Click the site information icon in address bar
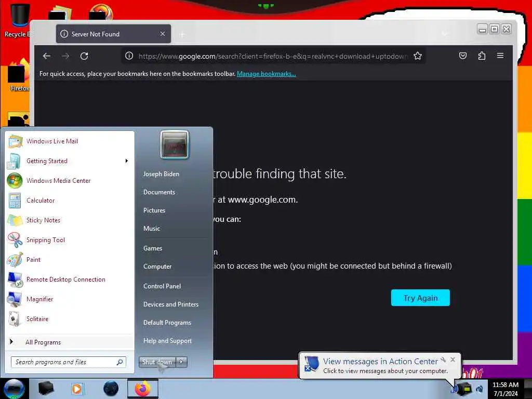Screen dimensions: 532x399 tap(129, 56)
